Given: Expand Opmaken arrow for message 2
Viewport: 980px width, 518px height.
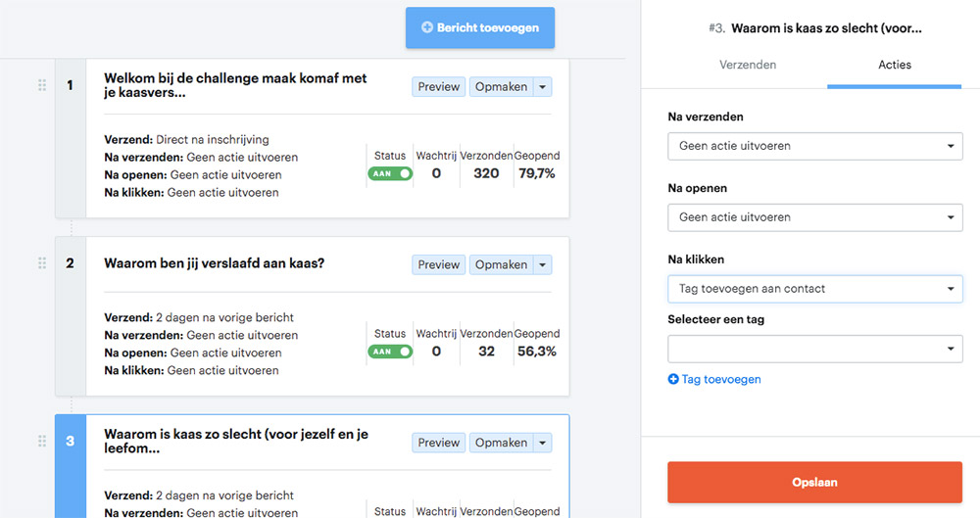Looking at the screenshot, I should click(x=544, y=264).
